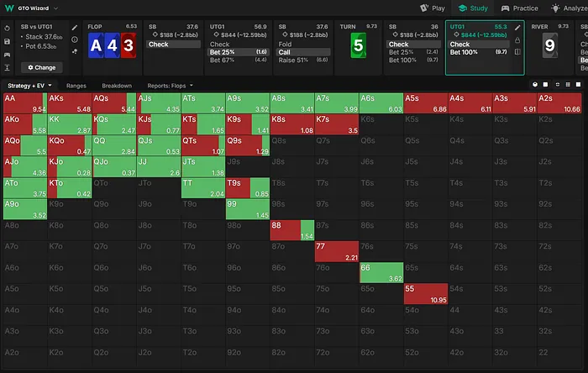Open the Strategy + EV dropdown
This screenshot has height=373, width=588.
pos(30,86)
